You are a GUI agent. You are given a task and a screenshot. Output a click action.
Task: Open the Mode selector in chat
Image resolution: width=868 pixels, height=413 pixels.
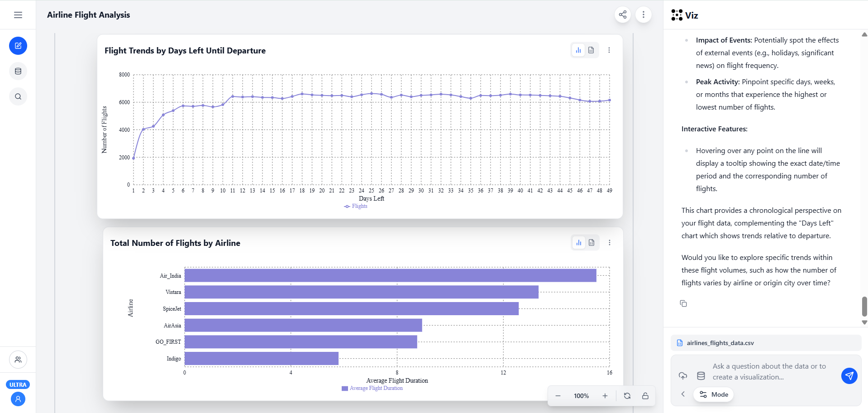click(x=714, y=394)
